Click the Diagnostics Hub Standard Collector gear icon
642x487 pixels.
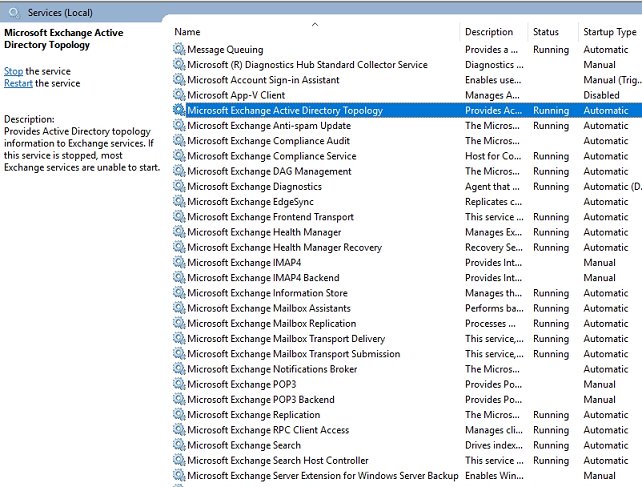pos(179,64)
